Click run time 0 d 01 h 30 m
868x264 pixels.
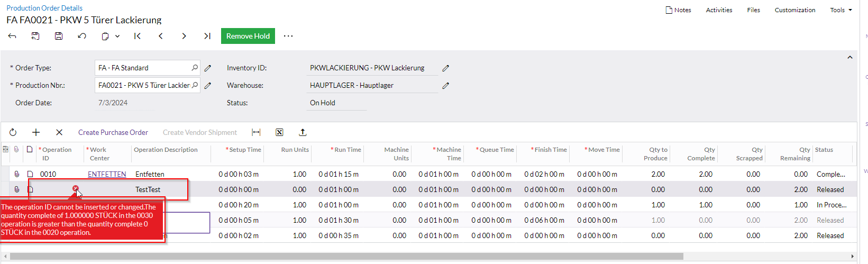(x=339, y=220)
